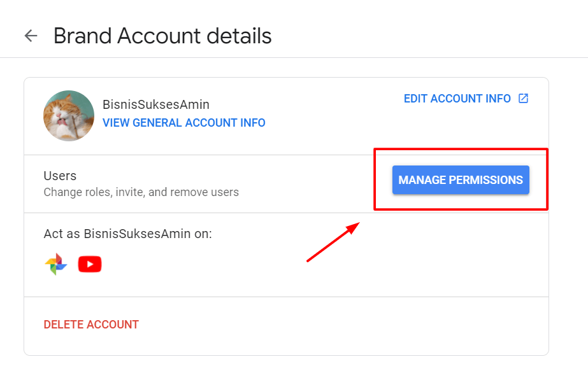Viewport: 588px width, 373px height.
Task: Click the back arrow icon
Action: (x=31, y=36)
